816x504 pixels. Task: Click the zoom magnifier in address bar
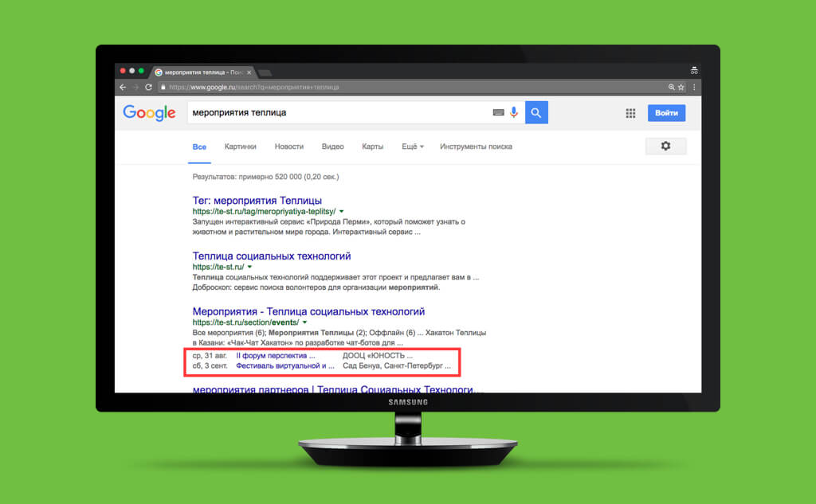(671, 88)
